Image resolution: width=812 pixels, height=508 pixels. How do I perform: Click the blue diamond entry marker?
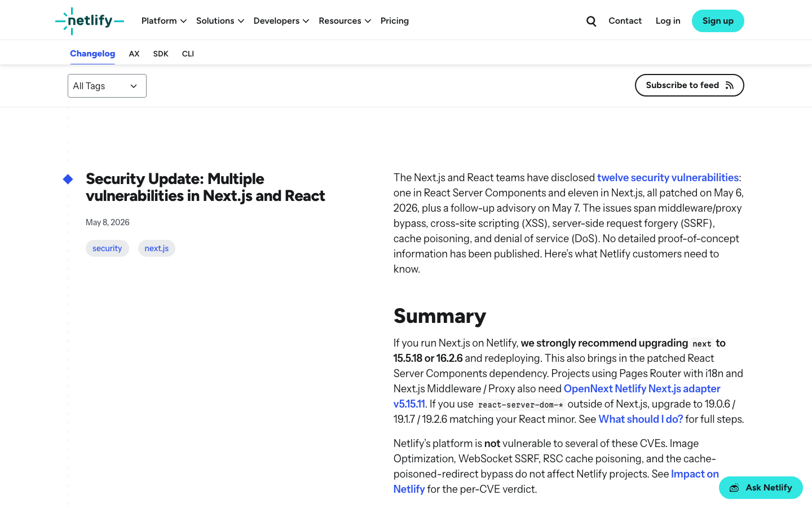point(68,179)
